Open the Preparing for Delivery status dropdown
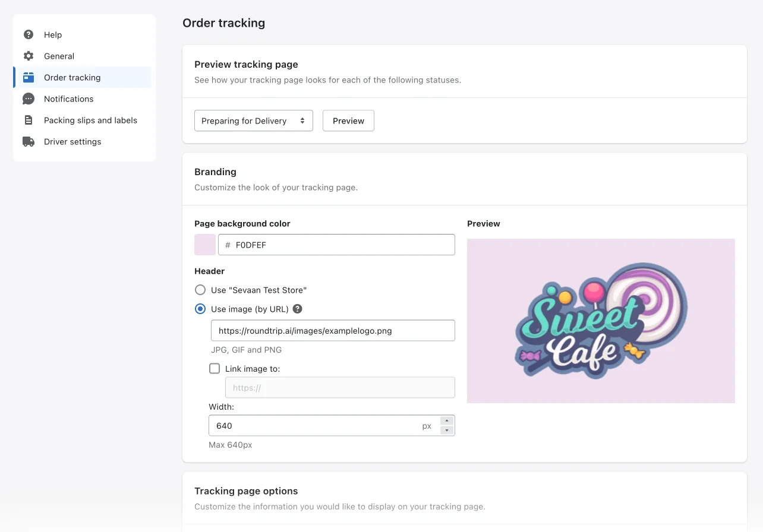This screenshot has width=763, height=532. [x=254, y=121]
